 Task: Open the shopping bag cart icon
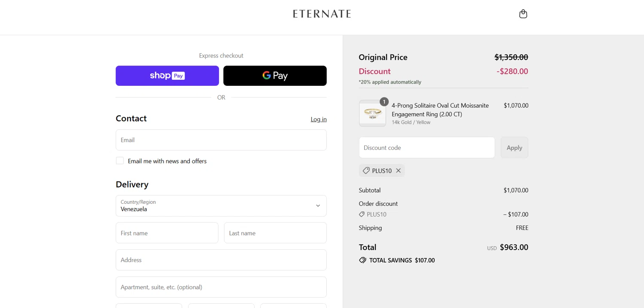523,14
